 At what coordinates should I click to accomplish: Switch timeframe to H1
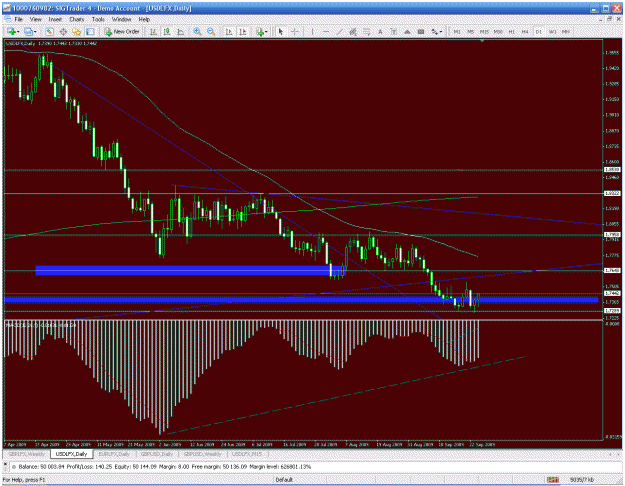[511, 31]
